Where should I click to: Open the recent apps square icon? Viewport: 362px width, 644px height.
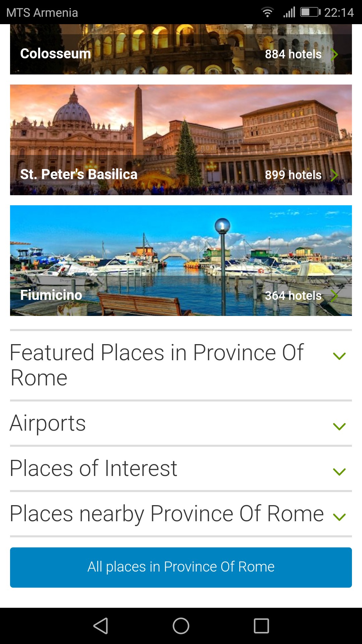[x=261, y=626]
